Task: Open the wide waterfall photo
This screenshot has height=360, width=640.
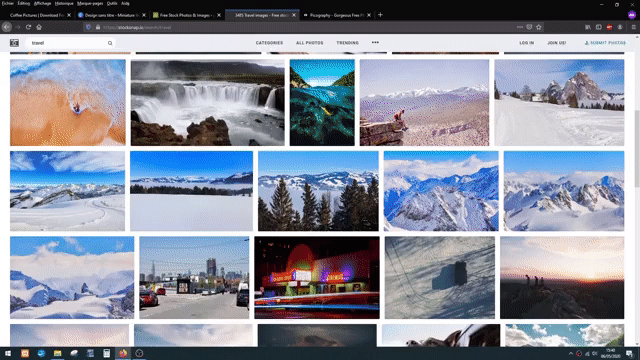Action: tap(207, 102)
